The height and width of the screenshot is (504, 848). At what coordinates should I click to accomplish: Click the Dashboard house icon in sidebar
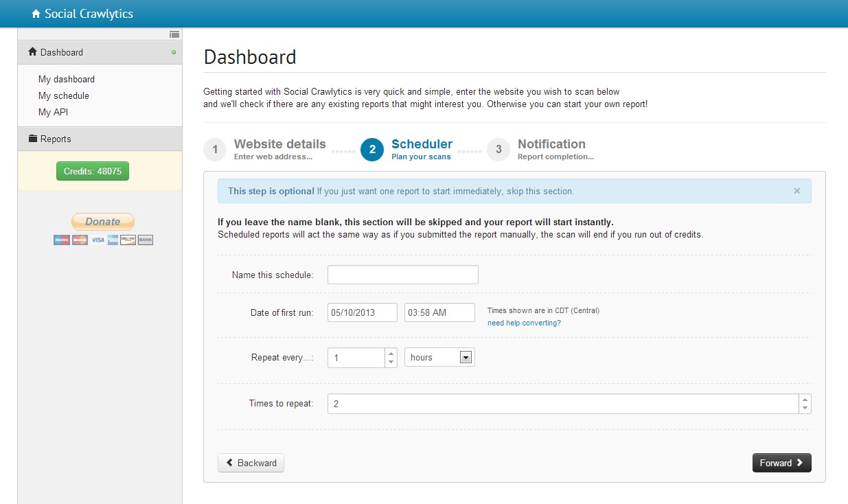point(32,52)
